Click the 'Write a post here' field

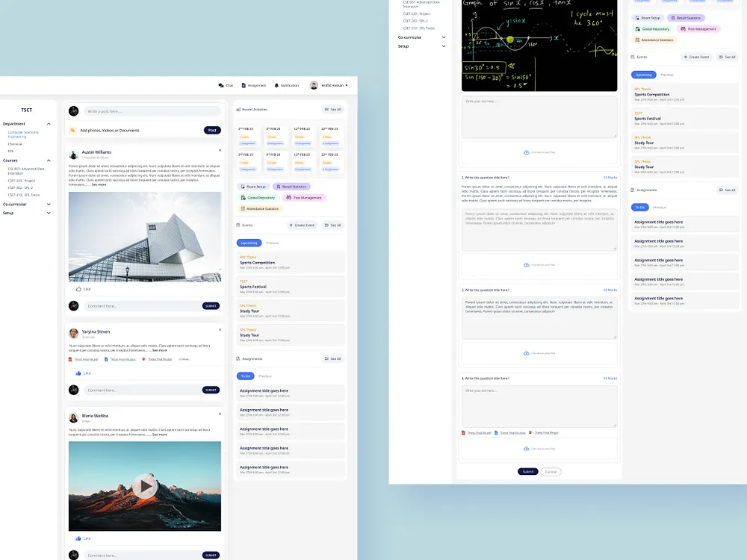pyautogui.click(x=152, y=111)
